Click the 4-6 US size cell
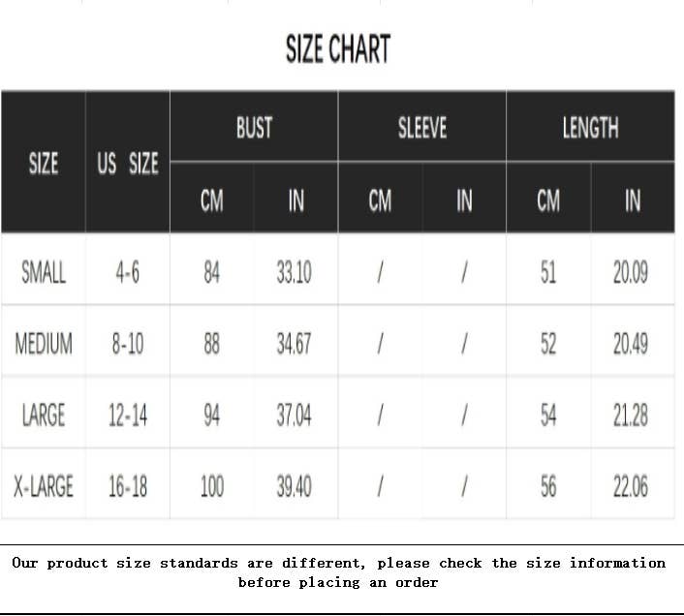The image size is (684, 616). tap(127, 273)
